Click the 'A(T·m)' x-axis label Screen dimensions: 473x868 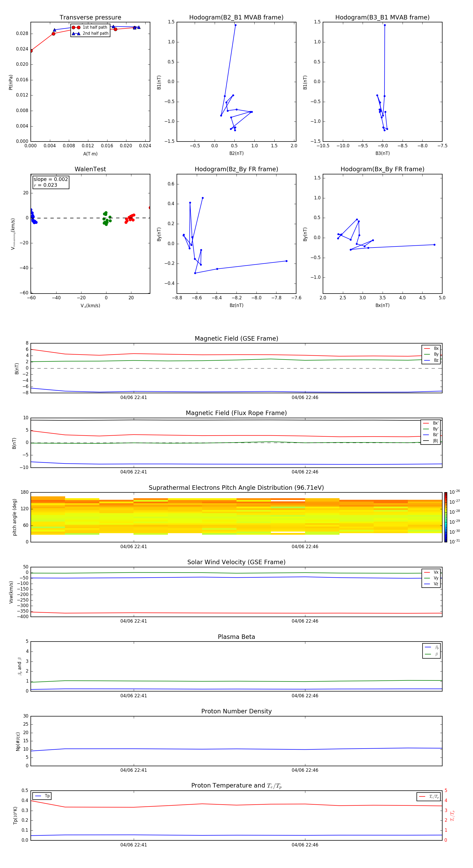pos(90,154)
